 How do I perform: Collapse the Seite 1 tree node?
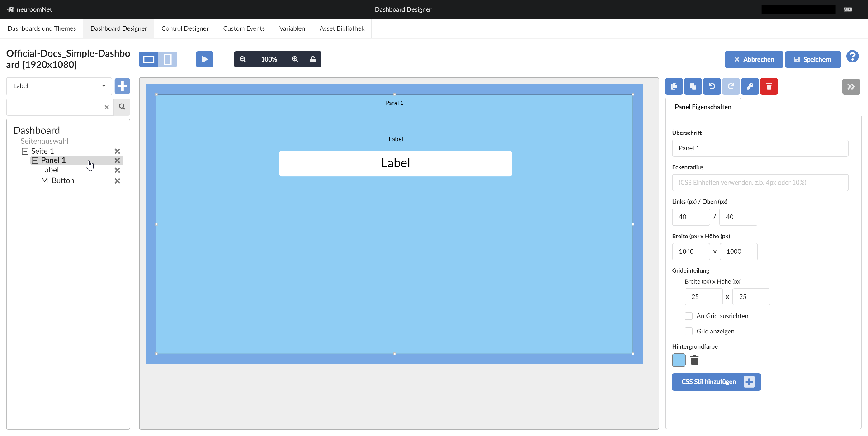pos(25,151)
